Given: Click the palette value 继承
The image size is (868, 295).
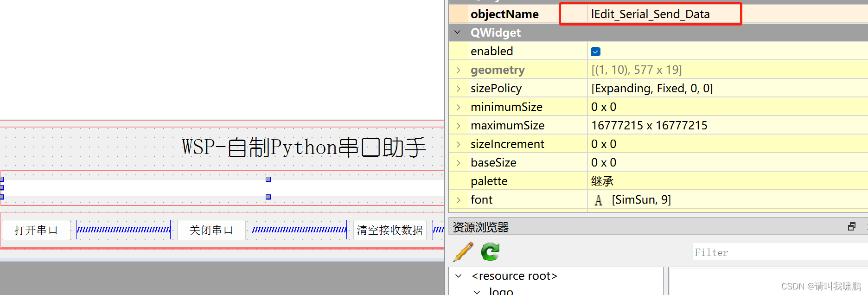Looking at the screenshot, I should [602, 181].
